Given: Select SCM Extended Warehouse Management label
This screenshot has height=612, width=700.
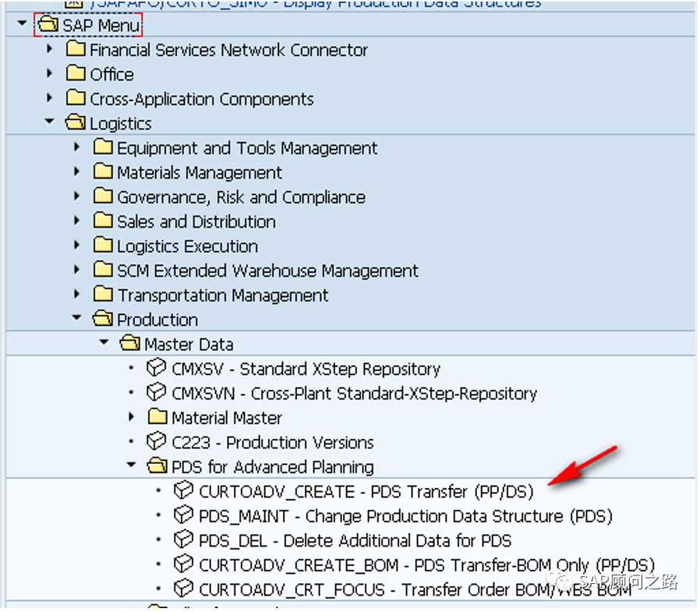Looking at the screenshot, I should (x=267, y=271).
